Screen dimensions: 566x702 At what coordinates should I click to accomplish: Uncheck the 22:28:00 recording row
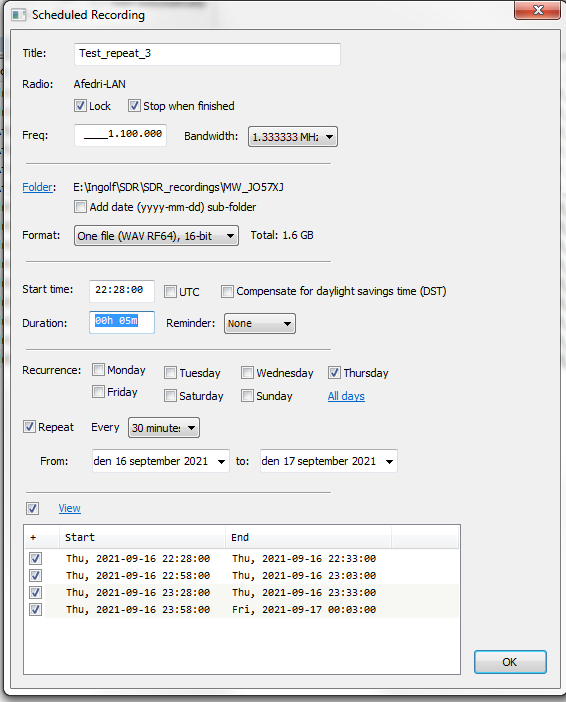(35, 559)
